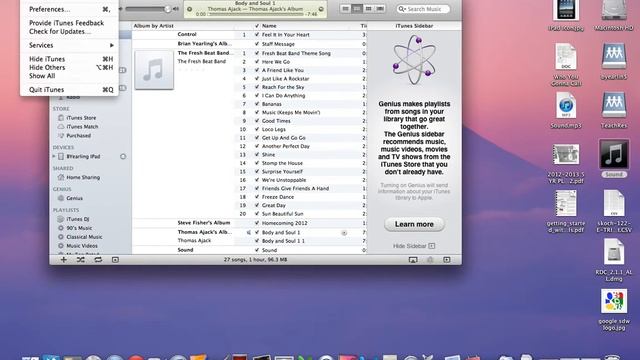The height and width of the screenshot is (360, 640).
Task: Adjust the volume slider knob
Action: pyautogui.click(x=167, y=9)
